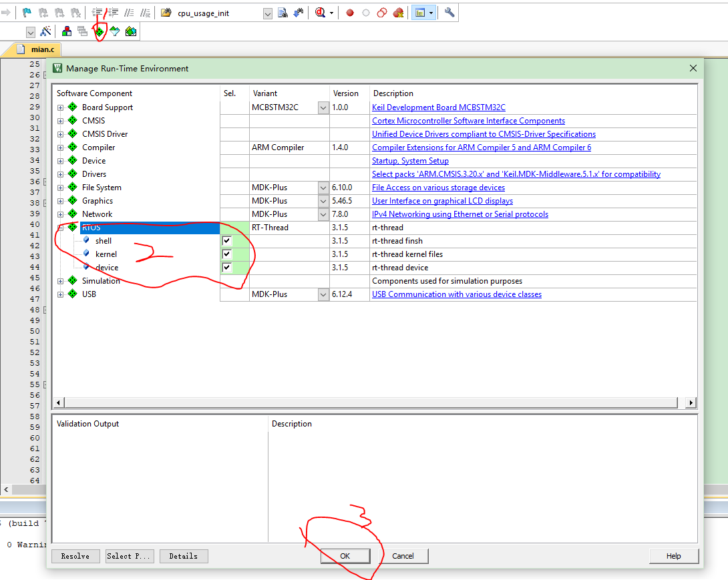The width and height of the screenshot is (728, 580).
Task: Click the component list scroll right arrow
Action: pos(691,402)
